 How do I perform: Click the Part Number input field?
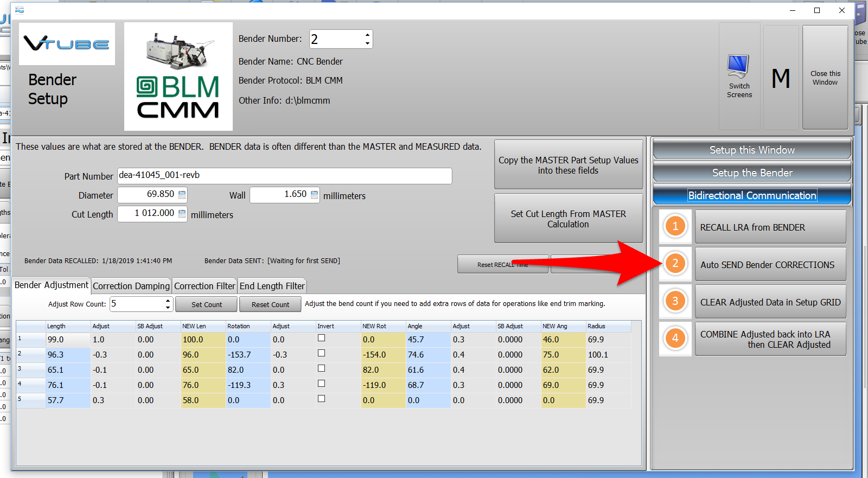[284, 175]
